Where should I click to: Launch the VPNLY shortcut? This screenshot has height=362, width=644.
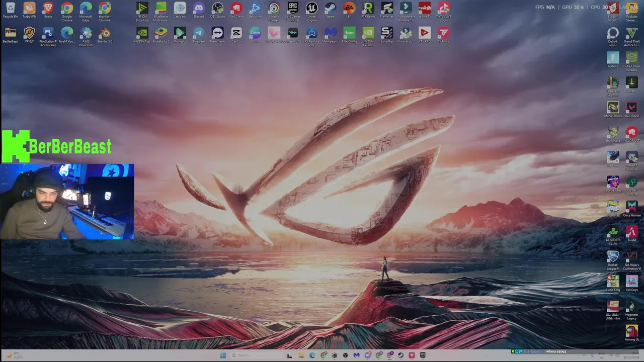point(29,35)
